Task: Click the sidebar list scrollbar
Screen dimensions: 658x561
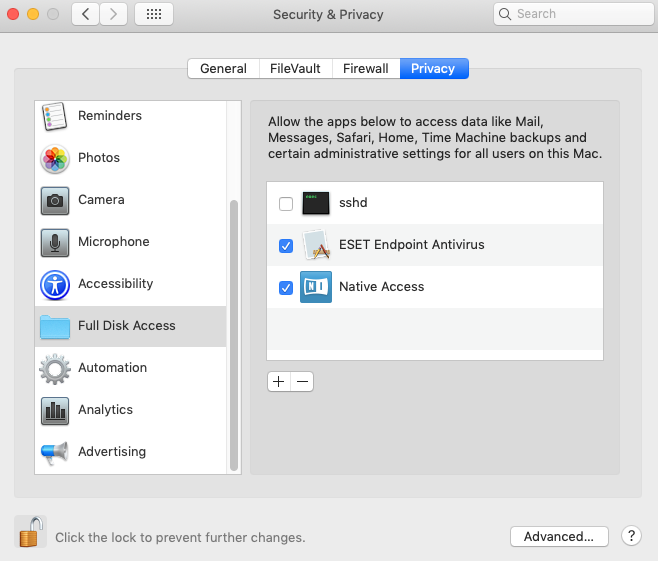Action: point(234,330)
